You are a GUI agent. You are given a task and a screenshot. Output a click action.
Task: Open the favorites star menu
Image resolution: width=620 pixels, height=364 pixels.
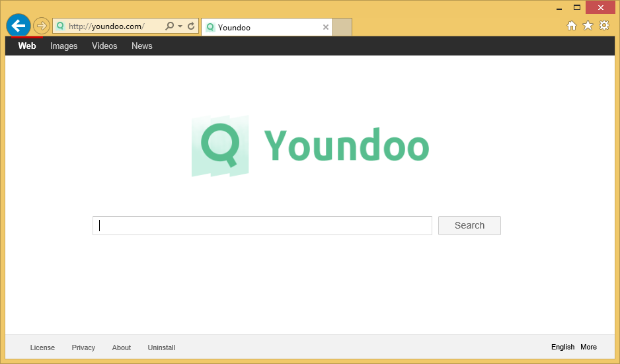pos(588,26)
